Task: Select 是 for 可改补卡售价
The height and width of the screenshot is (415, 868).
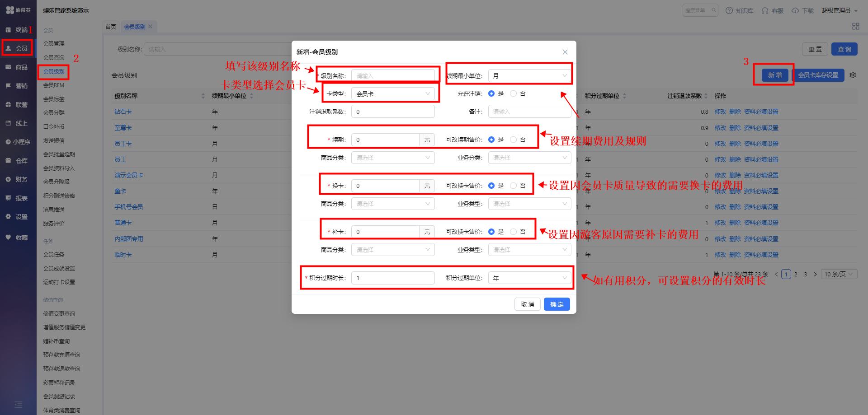Action: click(491, 232)
